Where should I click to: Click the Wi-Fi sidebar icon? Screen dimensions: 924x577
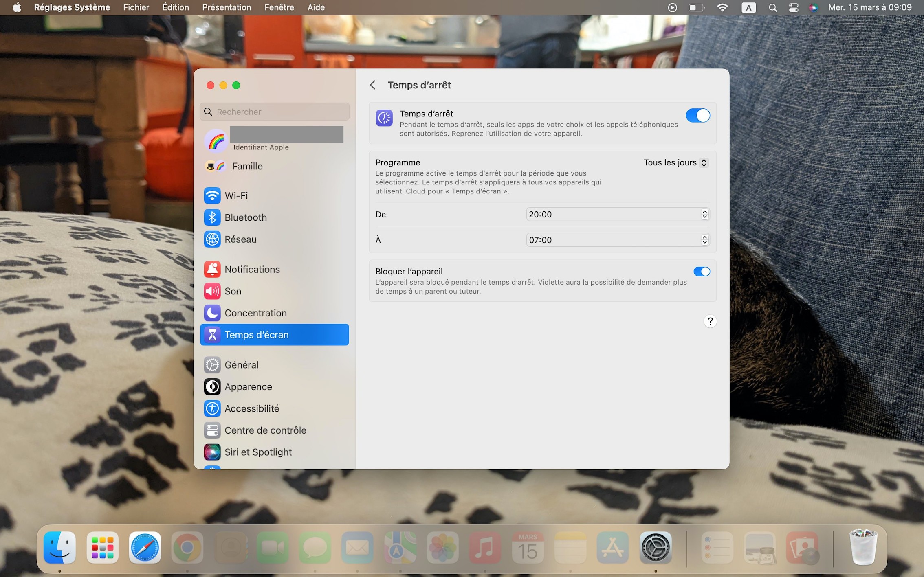[212, 195]
